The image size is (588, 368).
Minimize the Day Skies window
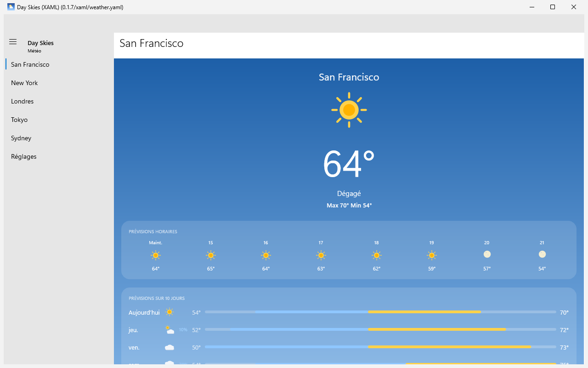coord(531,7)
